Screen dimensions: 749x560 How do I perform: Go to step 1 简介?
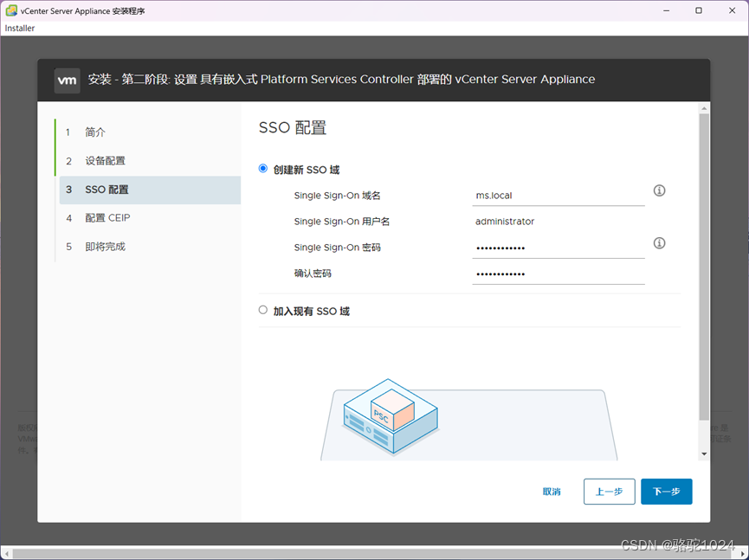point(150,132)
